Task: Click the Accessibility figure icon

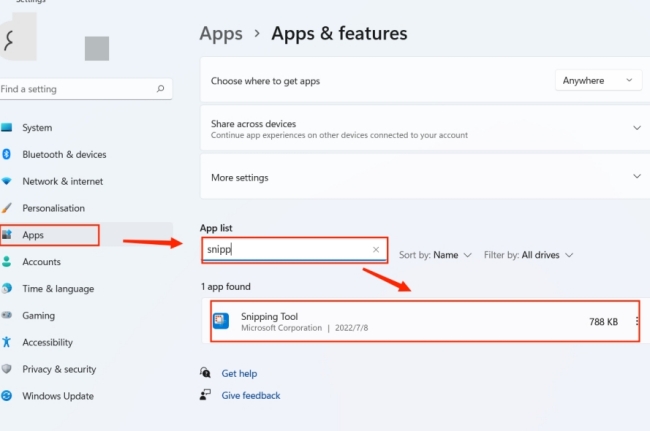Action: point(6,342)
